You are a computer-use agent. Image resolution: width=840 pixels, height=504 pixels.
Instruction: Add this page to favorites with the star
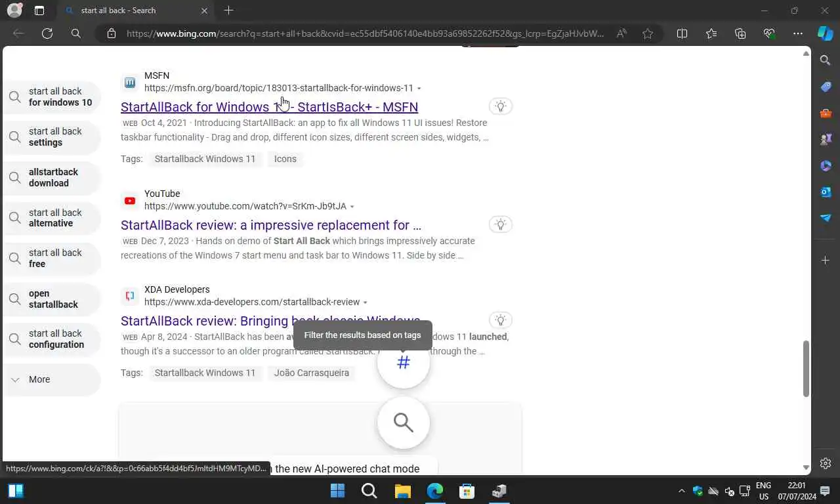(x=648, y=33)
